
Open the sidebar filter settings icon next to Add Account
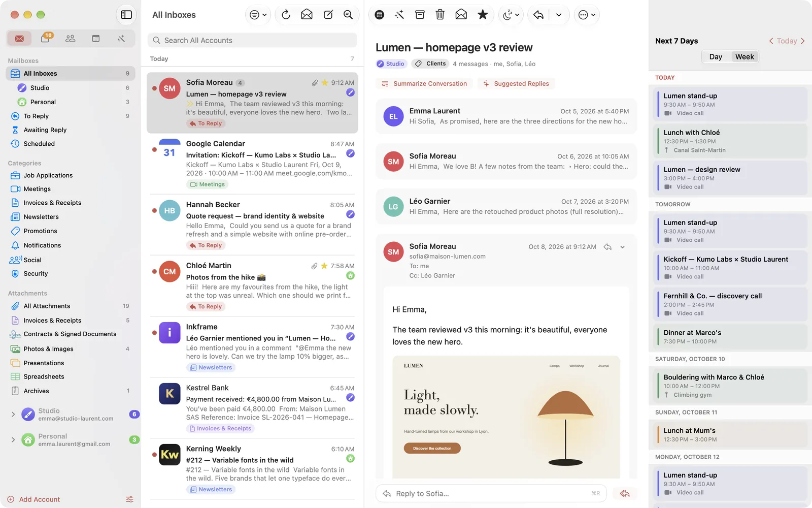coord(130,499)
